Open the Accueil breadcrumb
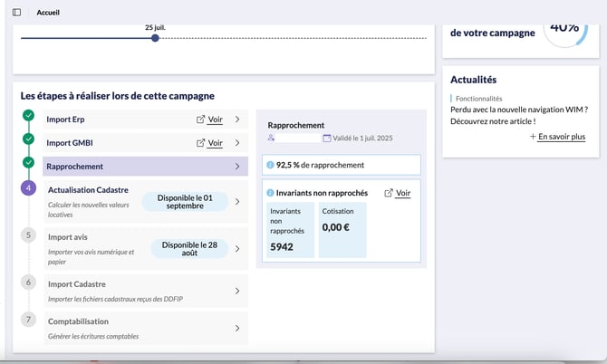The width and height of the screenshot is (607, 364). (48, 13)
